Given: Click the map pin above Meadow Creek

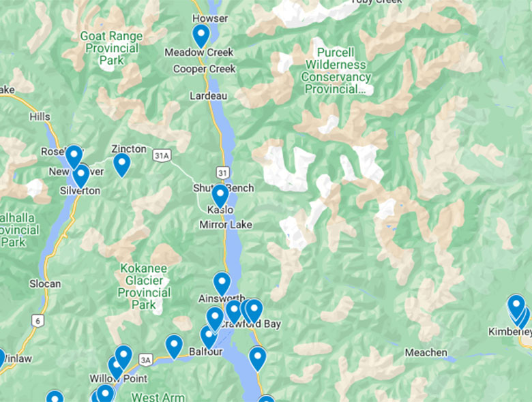Looking at the screenshot, I should [201, 35].
